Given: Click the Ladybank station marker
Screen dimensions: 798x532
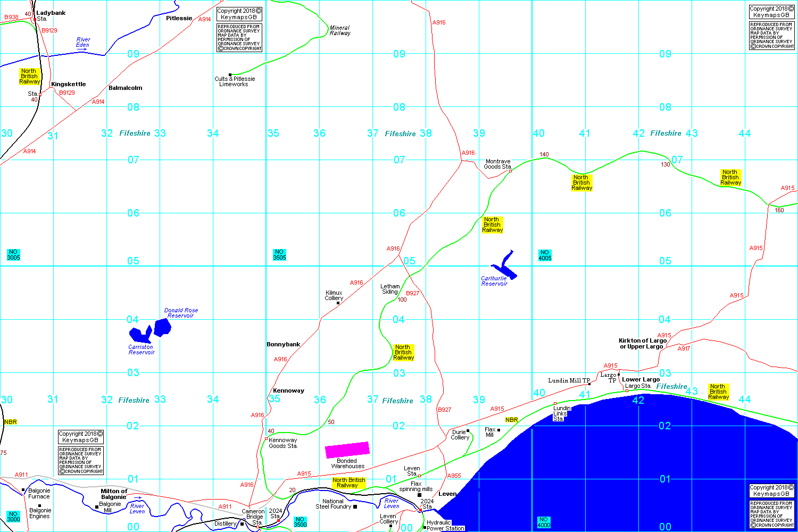Looking at the screenshot, I should (35, 19).
